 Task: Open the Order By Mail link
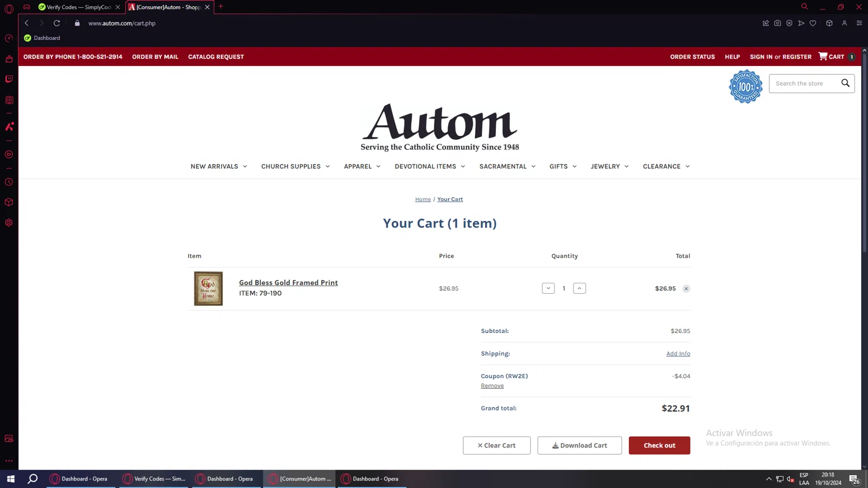pyautogui.click(x=155, y=57)
